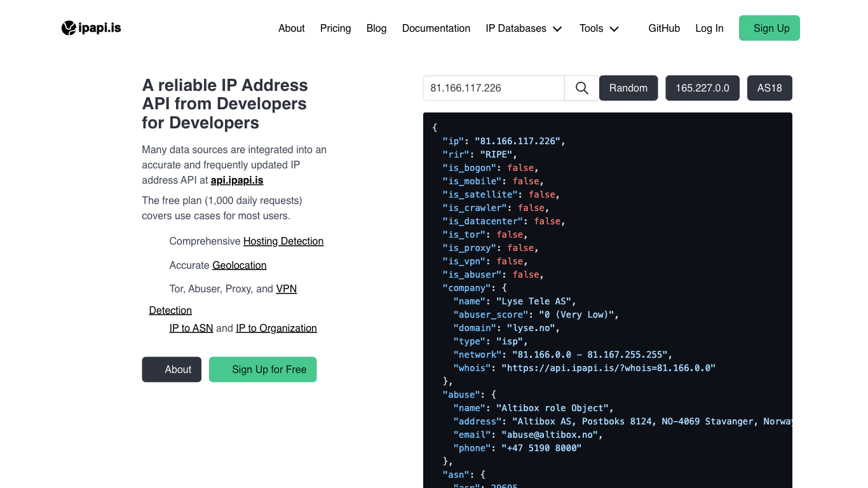This screenshot has width=868, height=488.
Task: Open the Pricing page
Action: point(336,28)
